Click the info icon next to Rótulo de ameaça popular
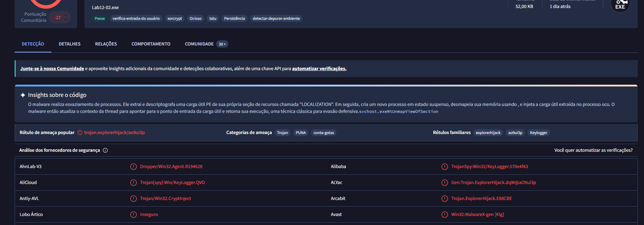Screen dimensions: 644x225 (x=80, y=133)
